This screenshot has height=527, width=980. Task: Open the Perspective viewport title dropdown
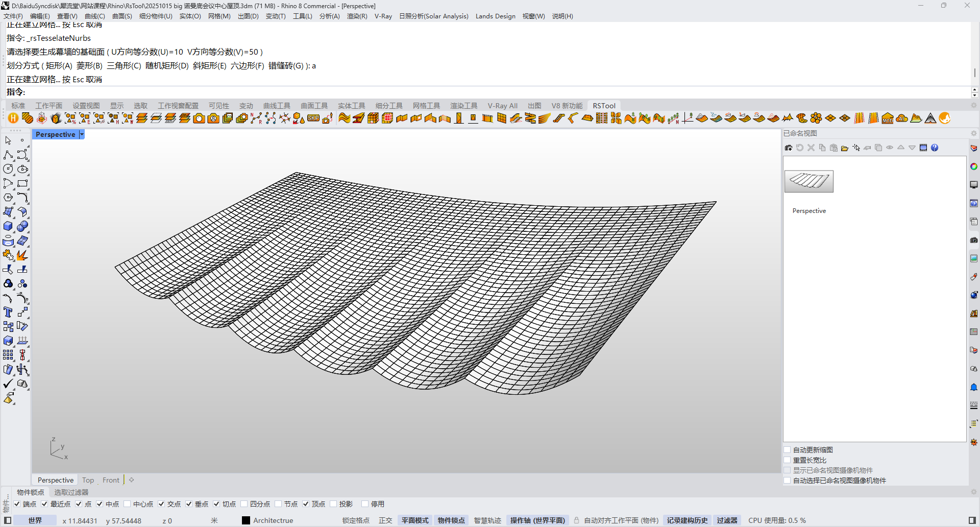82,134
